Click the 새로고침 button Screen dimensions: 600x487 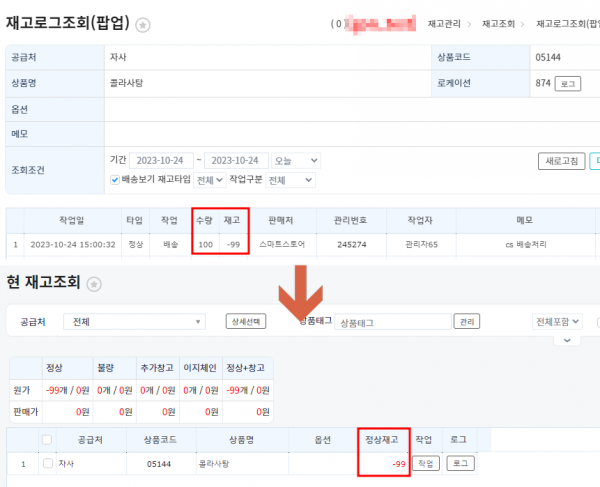(x=561, y=161)
